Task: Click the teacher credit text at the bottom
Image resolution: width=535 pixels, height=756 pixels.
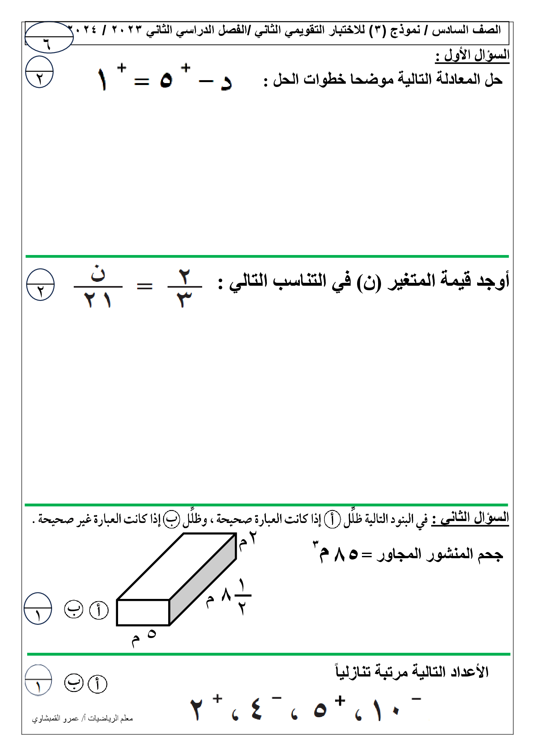Action: tap(82, 719)
